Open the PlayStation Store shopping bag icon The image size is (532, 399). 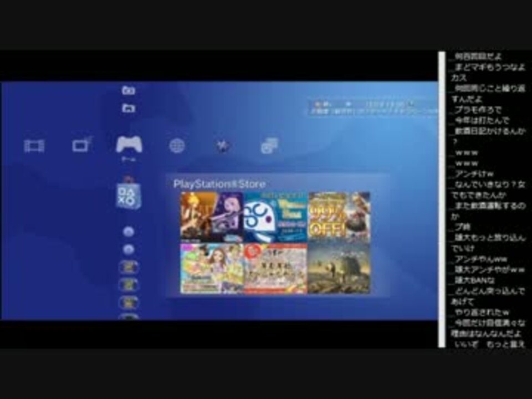coord(129,194)
